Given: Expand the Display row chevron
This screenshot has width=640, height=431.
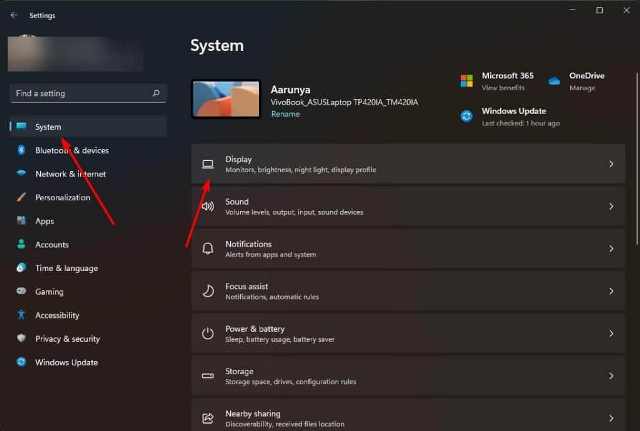Looking at the screenshot, I should coord(611,164).
